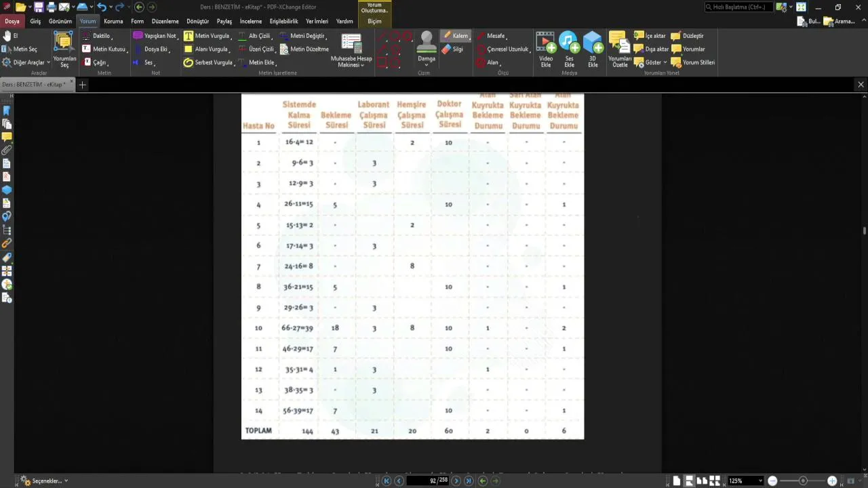
Task: Switch to two-page facing layout
Action: tap(701, 481)
